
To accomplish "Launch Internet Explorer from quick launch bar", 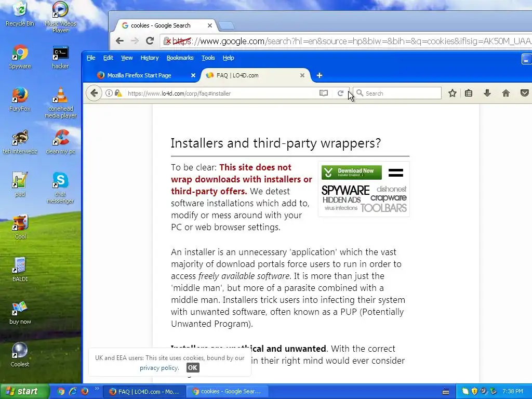I will coord(73,391).
